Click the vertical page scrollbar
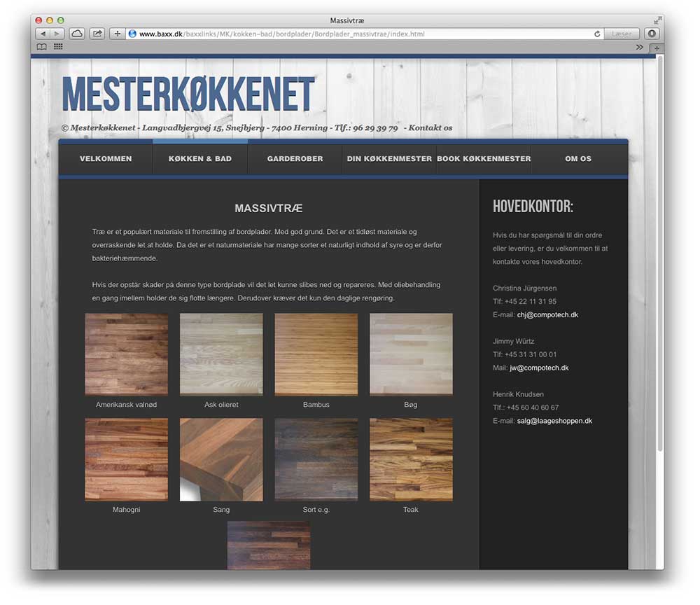Viewport: 700px width, 605px height. click(660, 254)
